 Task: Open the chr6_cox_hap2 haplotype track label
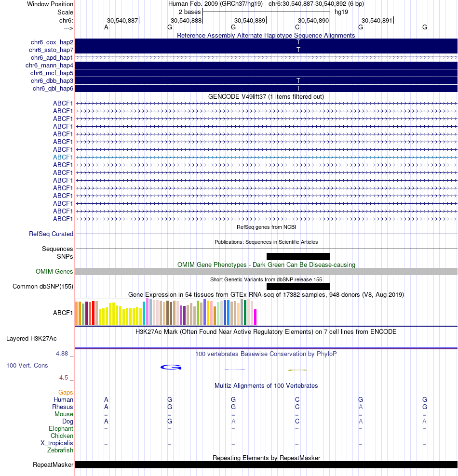click(52, 42)
